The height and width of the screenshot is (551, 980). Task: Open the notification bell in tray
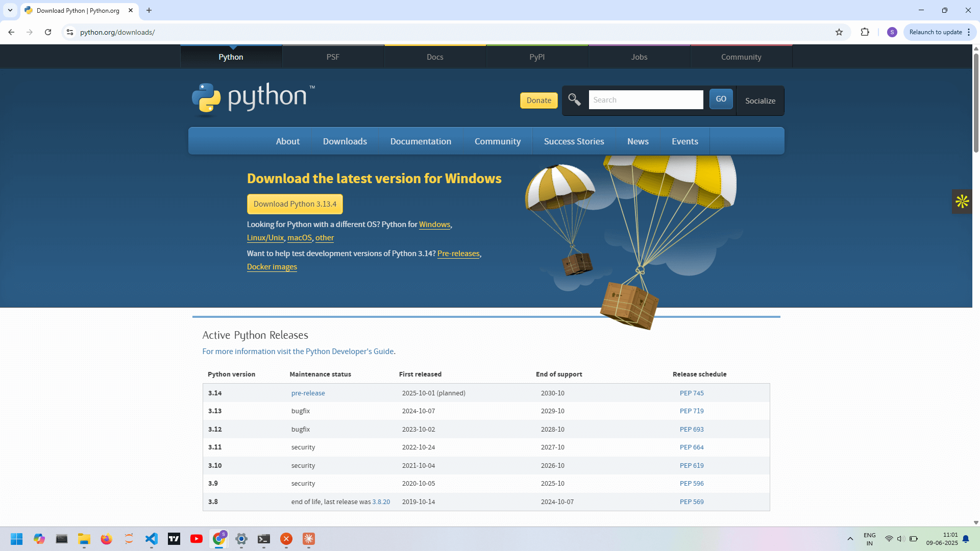pyautogui.click(x=966, y=539)
